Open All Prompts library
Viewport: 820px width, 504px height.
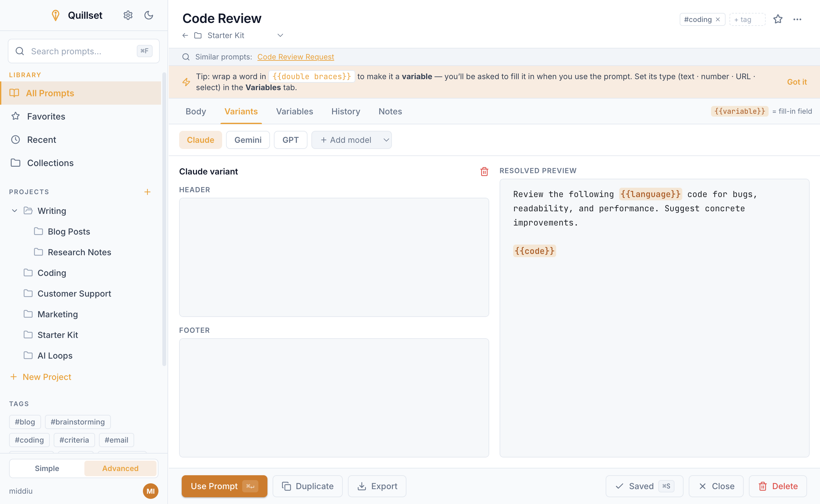[81, 93]
